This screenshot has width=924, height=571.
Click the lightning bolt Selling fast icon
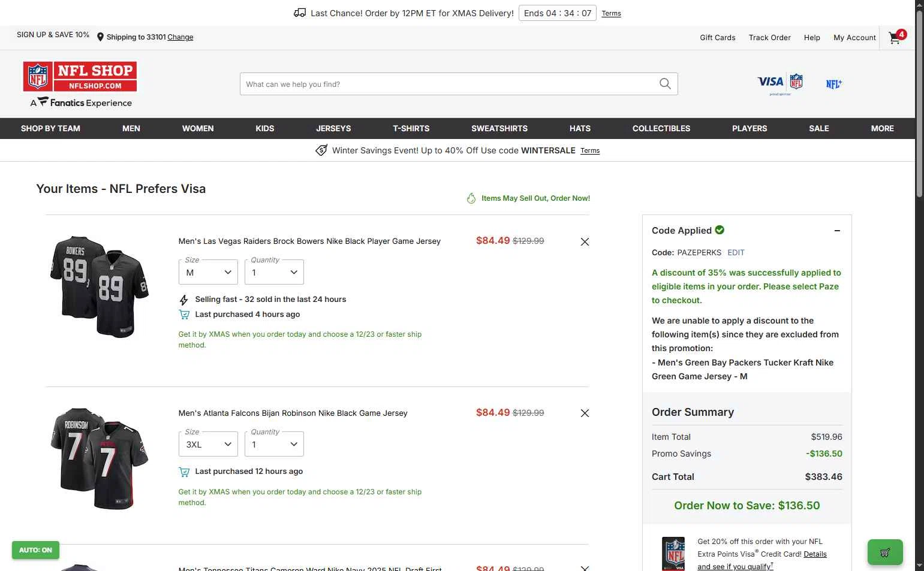coord(183,300)
